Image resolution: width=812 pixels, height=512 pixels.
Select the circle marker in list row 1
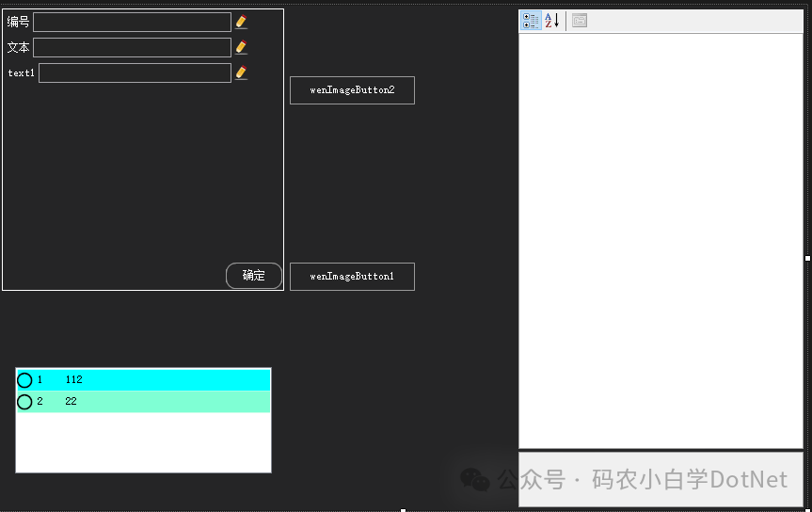point(24,380)
